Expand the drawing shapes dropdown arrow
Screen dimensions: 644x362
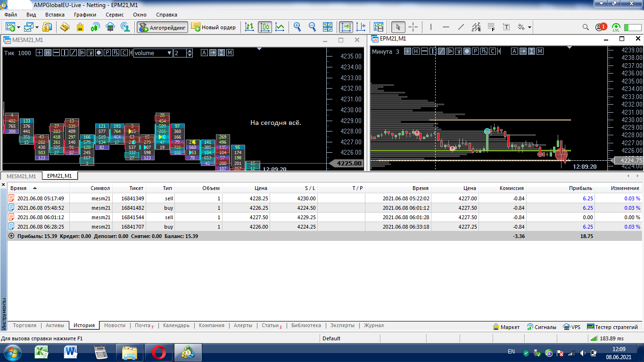(x=530, y=27)
